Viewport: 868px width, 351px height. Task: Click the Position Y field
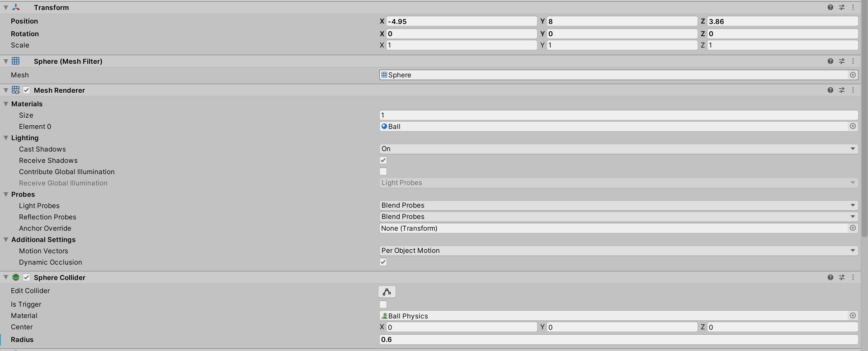pos(622,21)
